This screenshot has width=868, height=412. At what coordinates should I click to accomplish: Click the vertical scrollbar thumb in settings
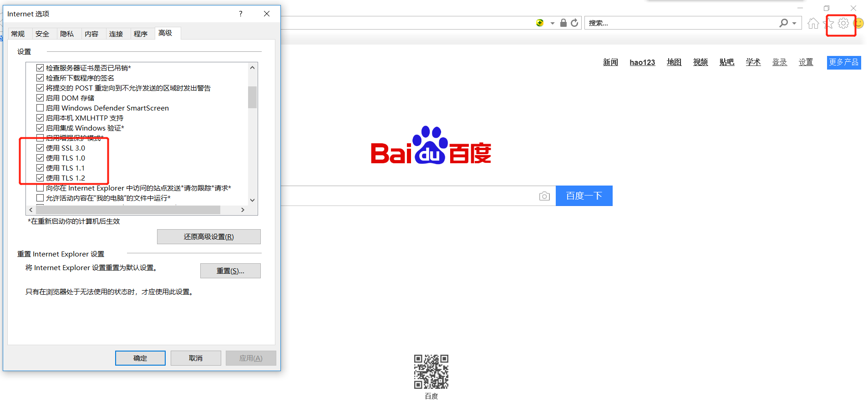[252, 97]
